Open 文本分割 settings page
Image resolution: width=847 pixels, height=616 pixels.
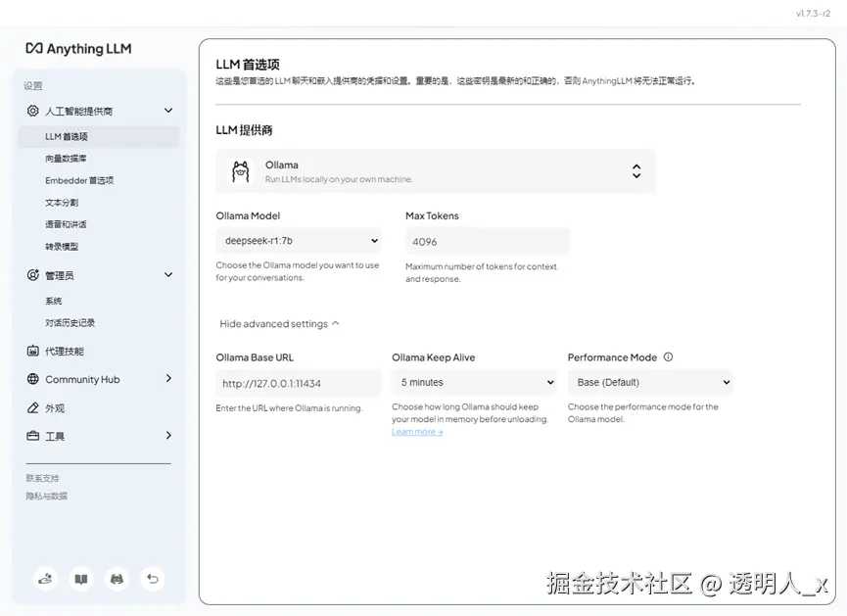pos(62,203)
